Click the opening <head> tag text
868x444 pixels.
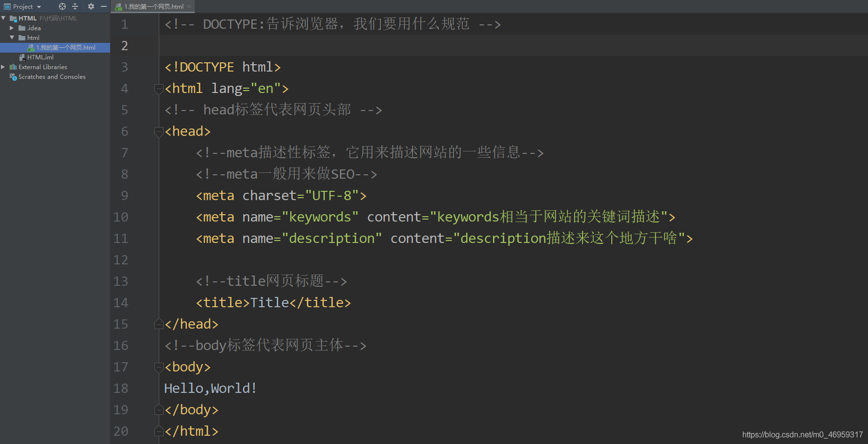pos(188,131)
